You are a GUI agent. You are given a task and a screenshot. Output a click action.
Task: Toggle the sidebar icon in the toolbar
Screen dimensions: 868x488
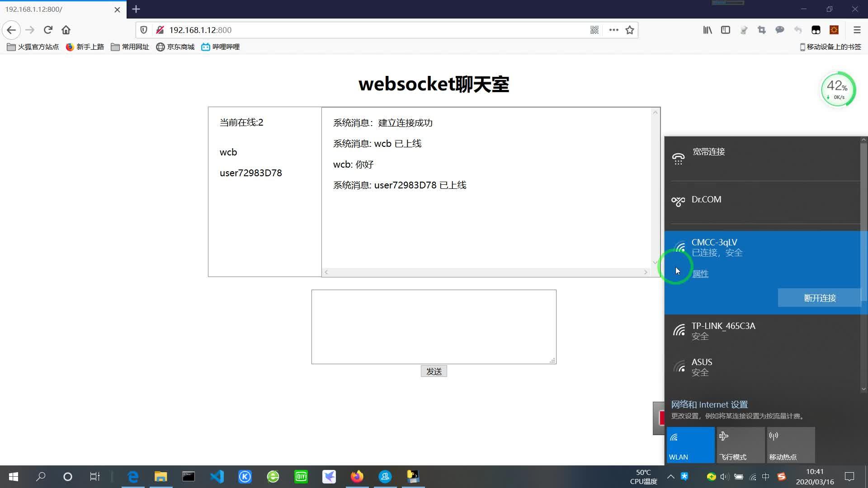(726, 30)
